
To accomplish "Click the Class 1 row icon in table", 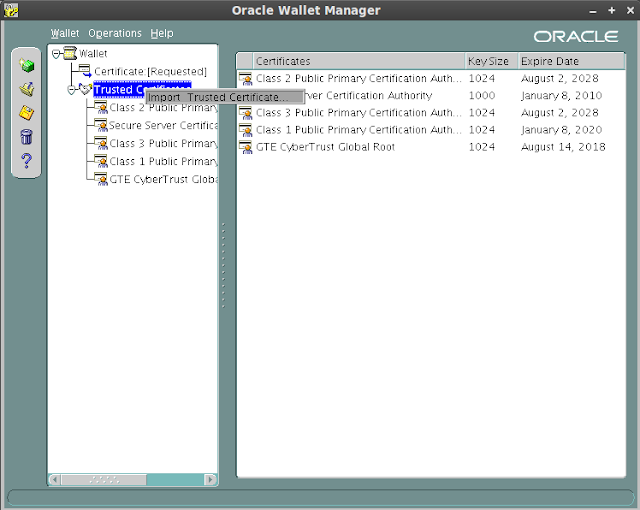I will [246, 130].
